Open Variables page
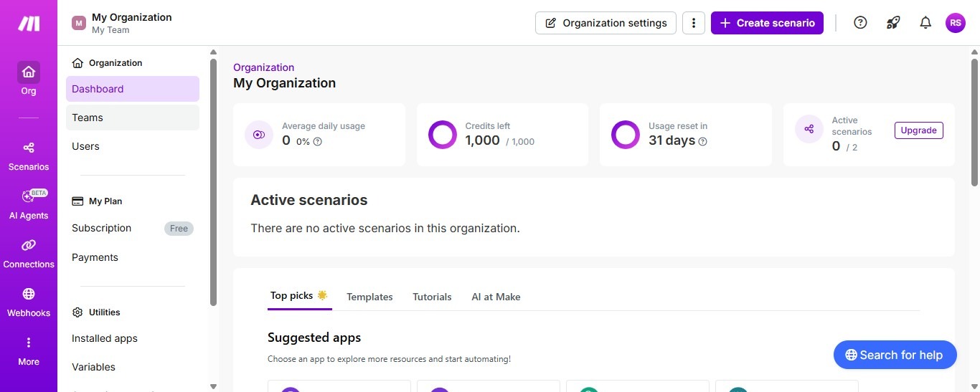 pos(93,367)
